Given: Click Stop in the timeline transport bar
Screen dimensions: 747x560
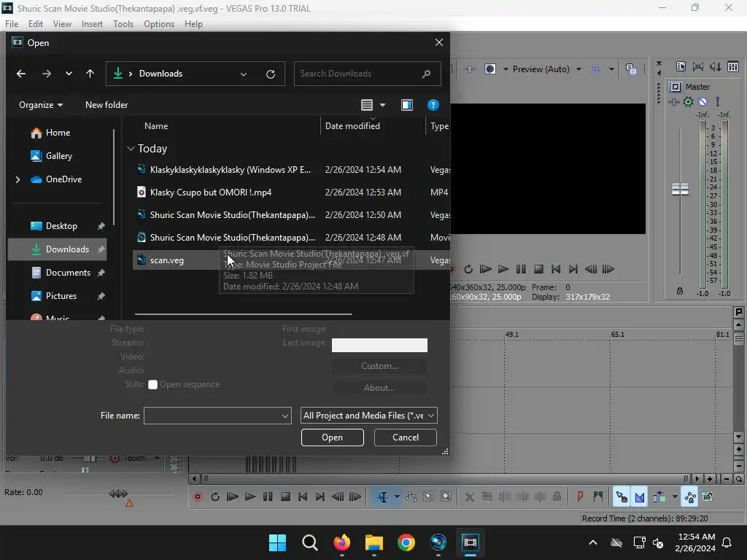Looking at the screenshot, I should [285, 497].
